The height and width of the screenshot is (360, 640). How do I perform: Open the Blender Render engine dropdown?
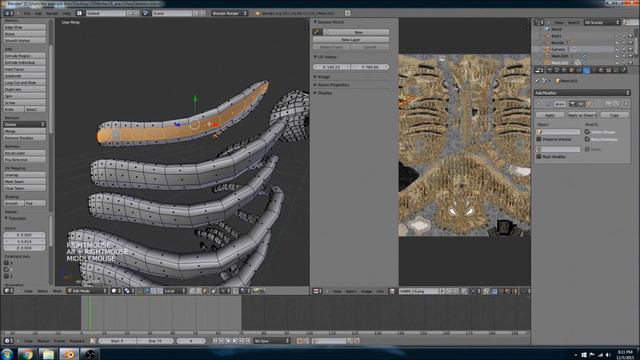click(x=229, y=13)
